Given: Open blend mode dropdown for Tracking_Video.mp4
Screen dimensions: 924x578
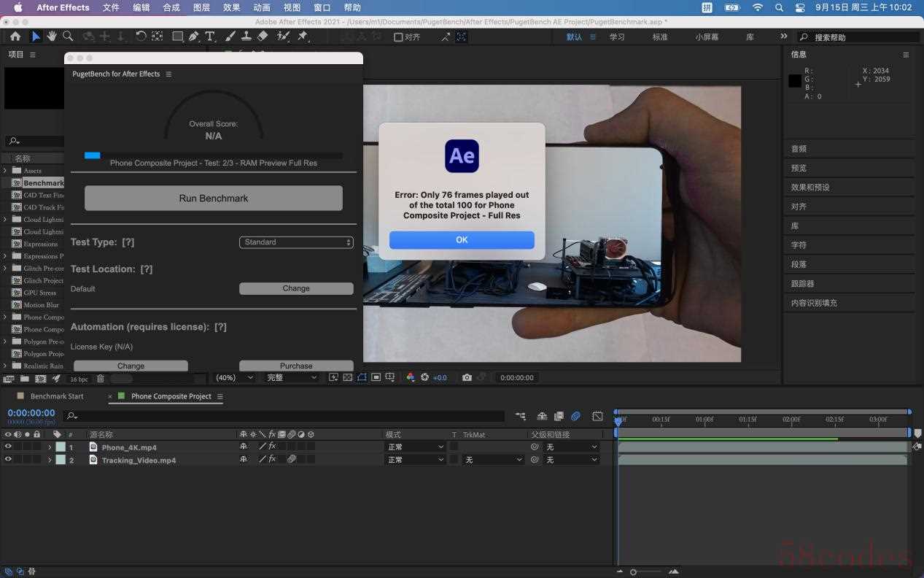Looking at the screenshot, I should point(415,460).
